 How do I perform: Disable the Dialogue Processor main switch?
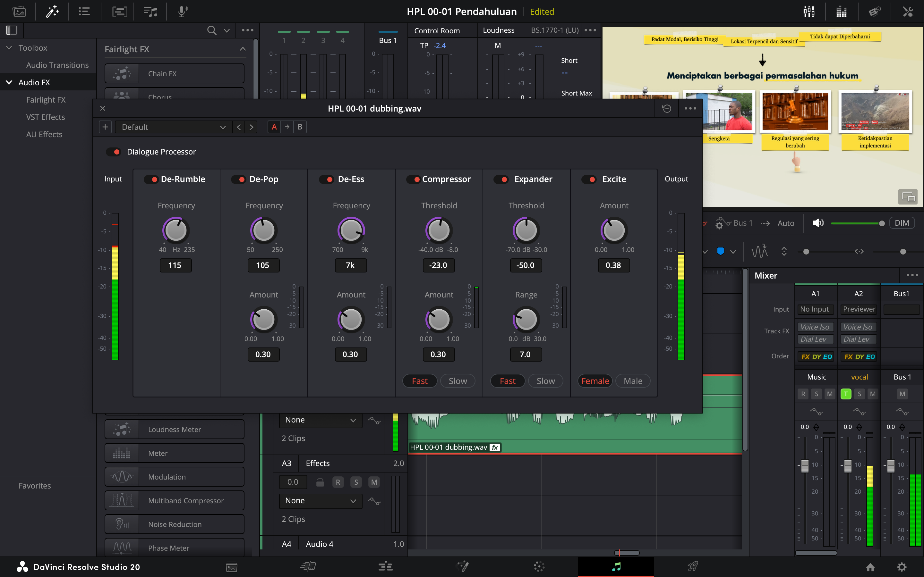point(113,152)
